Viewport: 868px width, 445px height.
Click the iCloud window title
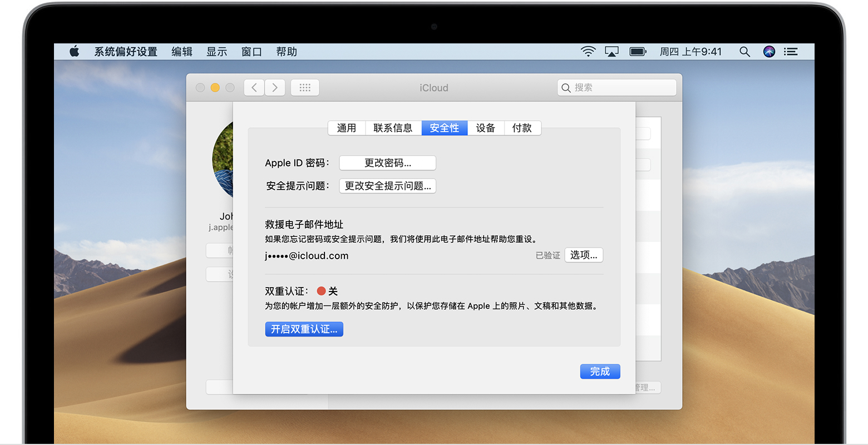[x=434, y=88]
